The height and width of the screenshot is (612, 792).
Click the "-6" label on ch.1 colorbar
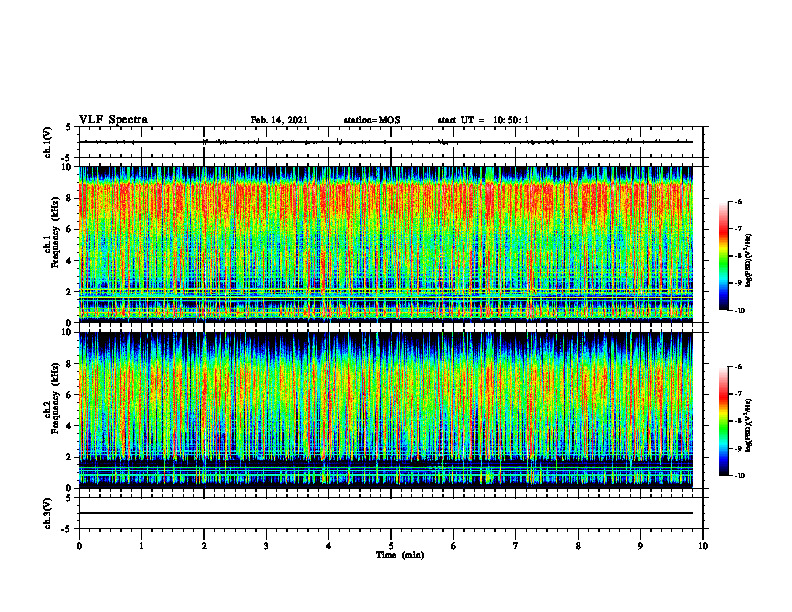coord(738,201)
